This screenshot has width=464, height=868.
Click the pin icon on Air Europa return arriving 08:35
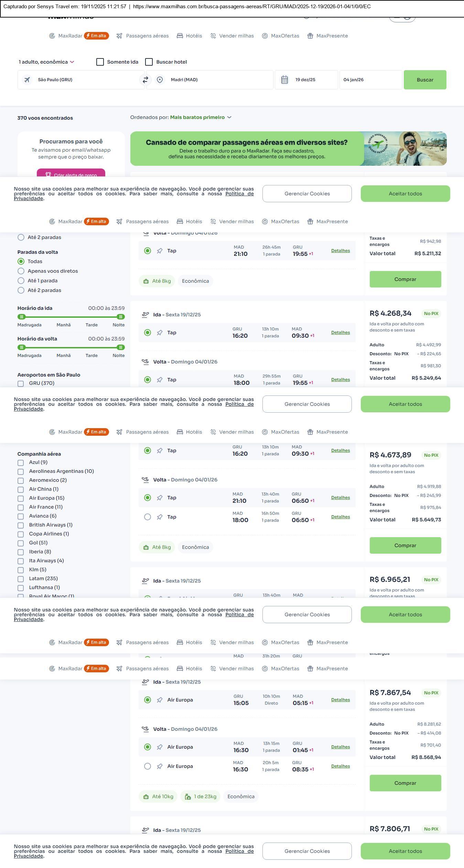click(x=160, y=766)
